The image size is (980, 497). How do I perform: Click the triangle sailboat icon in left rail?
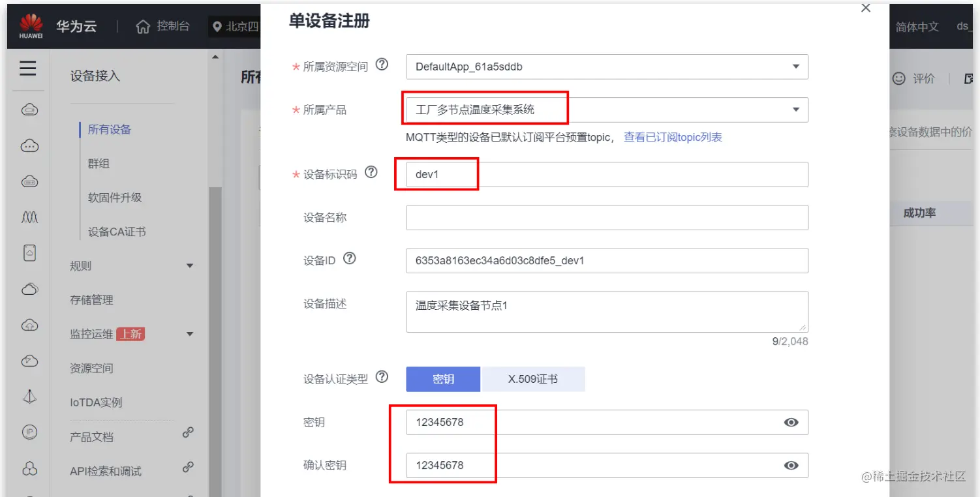[29, 397]
